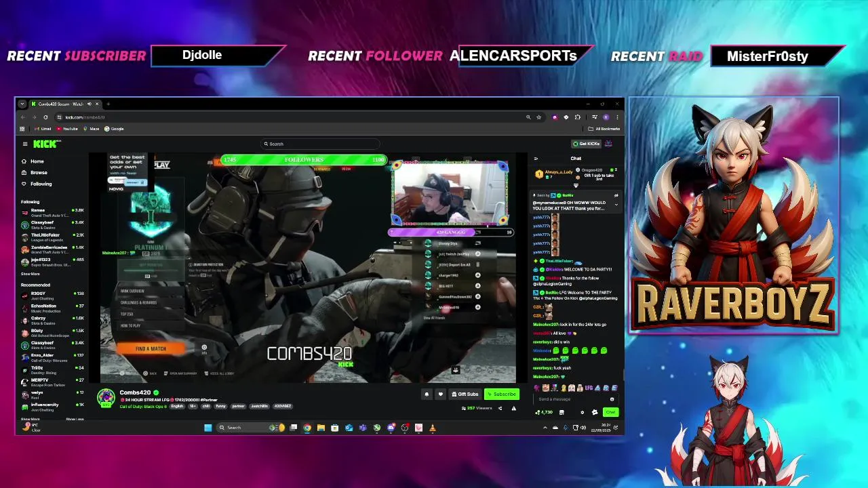Open Enzo_Alder in Recommended list
The width and height of the screenshot is (868, 488).
(x=52, y=357)
